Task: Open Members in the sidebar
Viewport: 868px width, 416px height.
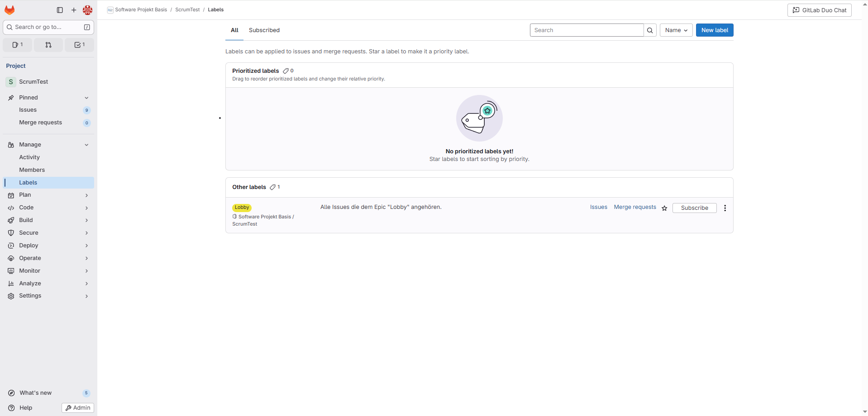Action: tap(32, 170)
